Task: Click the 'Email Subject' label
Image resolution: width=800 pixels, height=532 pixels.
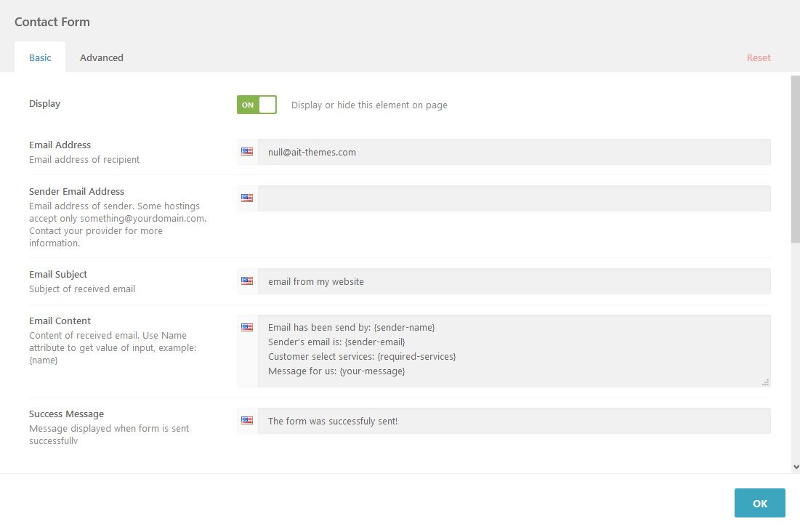Action: [58, 275]
